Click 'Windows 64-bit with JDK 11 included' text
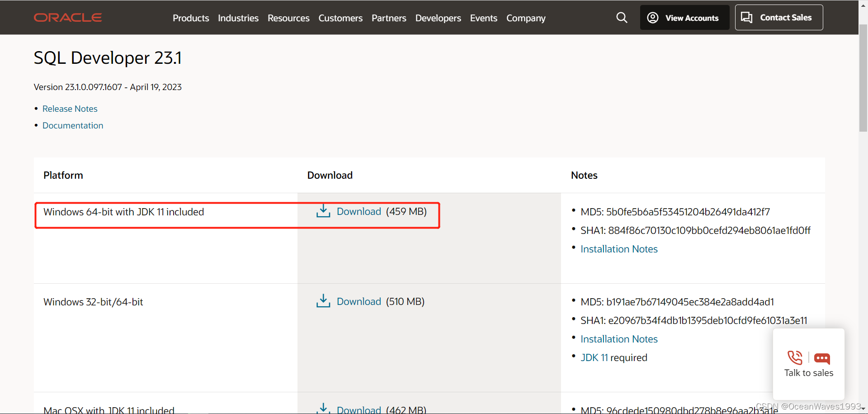This screenshot has height=414, width=868. pyautogui.click(x=124, y=212)
